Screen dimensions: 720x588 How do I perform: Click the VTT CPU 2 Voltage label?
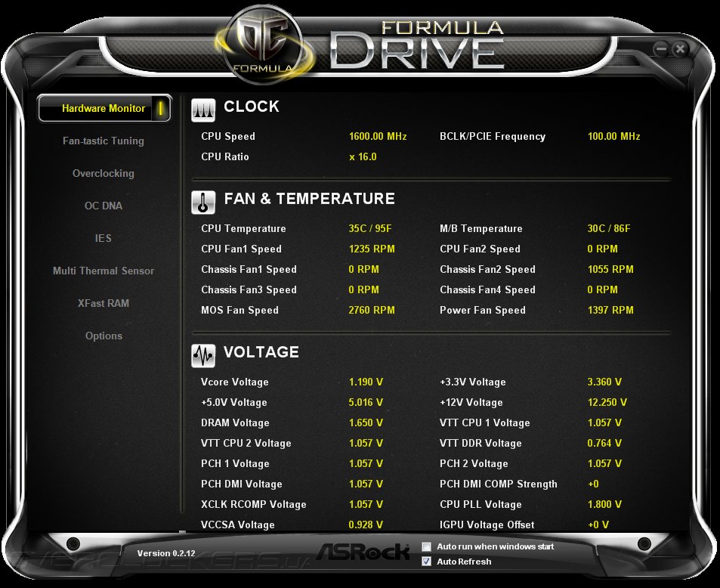(x=246, y=444)
